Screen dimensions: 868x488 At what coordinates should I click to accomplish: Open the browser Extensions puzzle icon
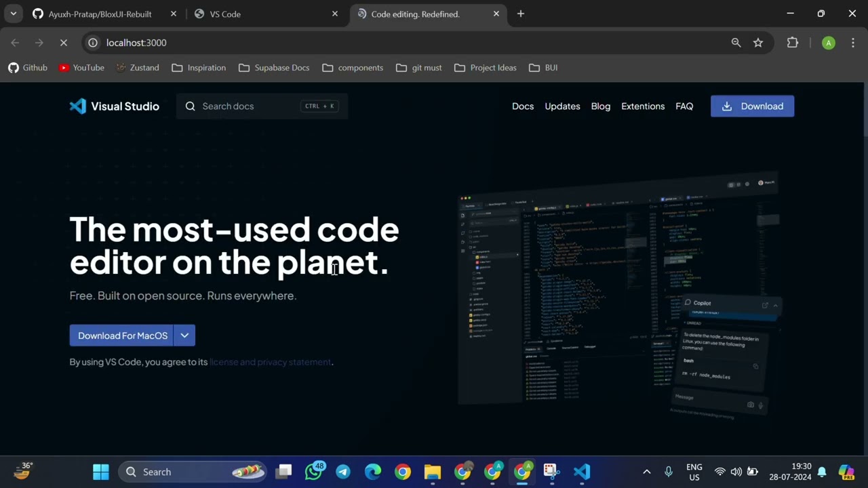793,43
